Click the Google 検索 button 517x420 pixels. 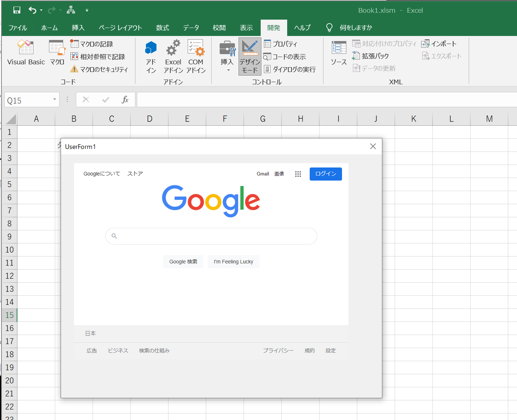pyautogui.click(x=183, y=262)
